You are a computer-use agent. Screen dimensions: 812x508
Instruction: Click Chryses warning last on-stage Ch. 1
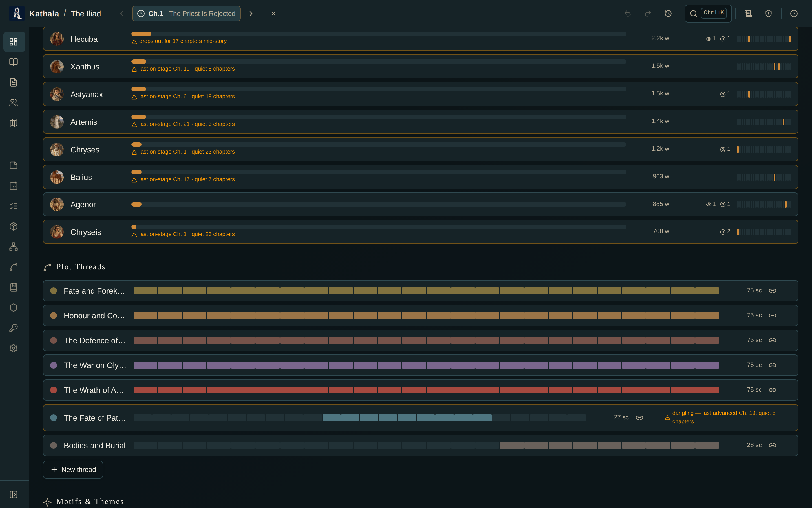pyautogui.click(x=183, y=152)
